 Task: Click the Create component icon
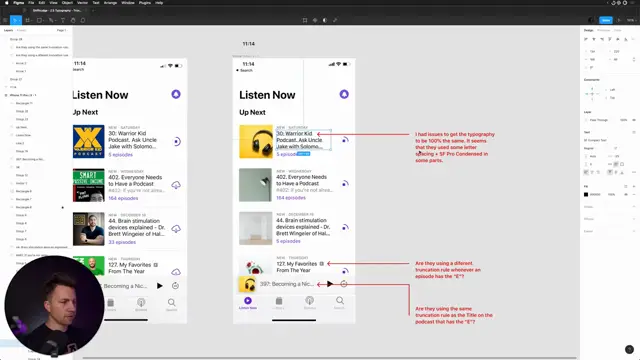click(315, 20)
